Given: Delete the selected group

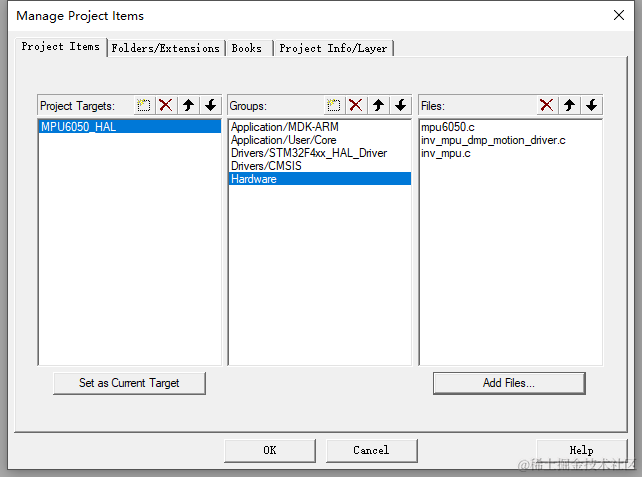Looking at the screenshot, I should pyautogui.click(x=356, y=106).
